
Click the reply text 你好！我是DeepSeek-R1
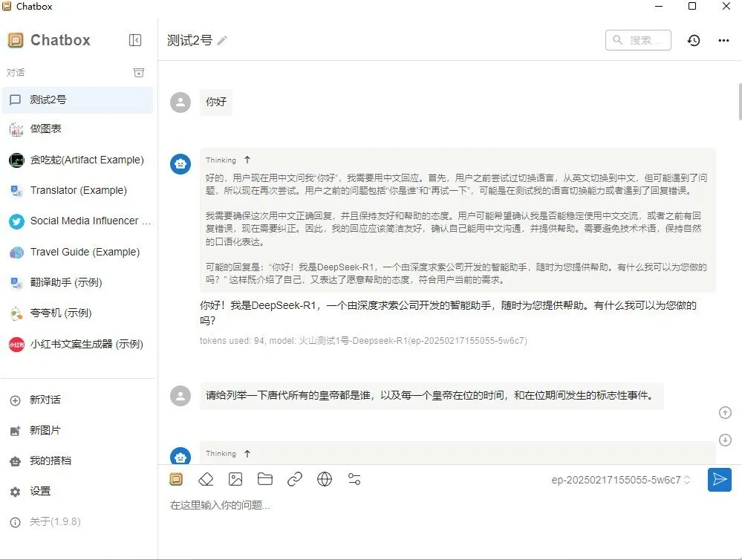[x=448, y=313]
